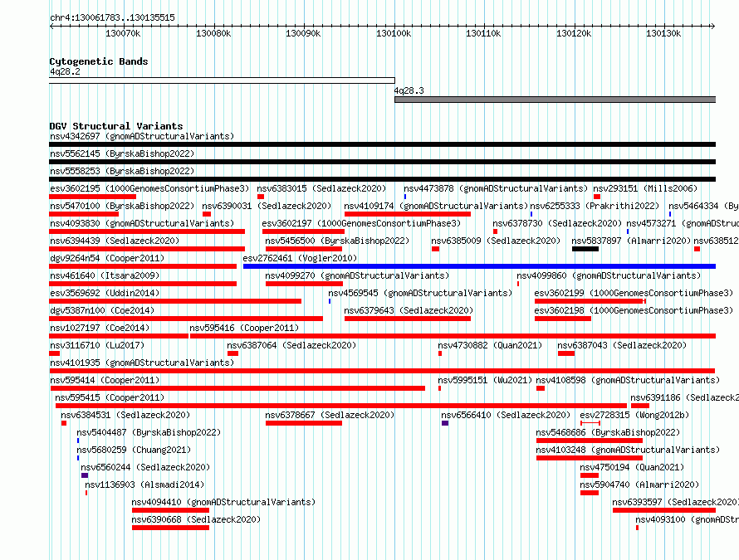The image size is (739, 560).
Task: Click nsv6560244 Sedlazeck2020 label
Action: tap(145, 468)
